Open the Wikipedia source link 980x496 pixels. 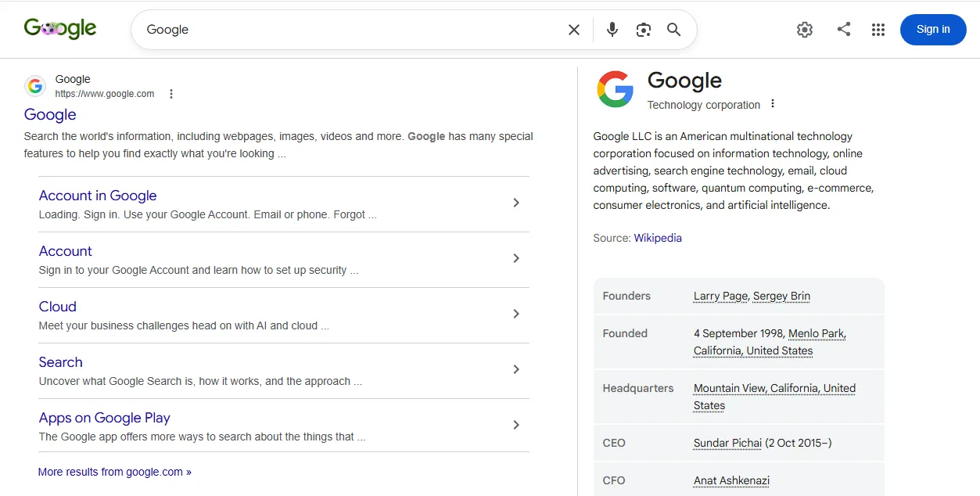coord(658,238)
